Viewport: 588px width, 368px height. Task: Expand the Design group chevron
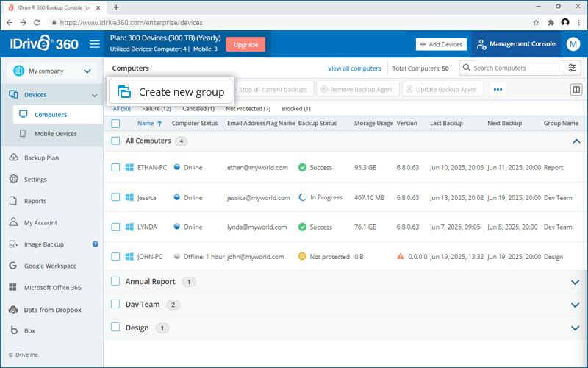tap(576, 328)
